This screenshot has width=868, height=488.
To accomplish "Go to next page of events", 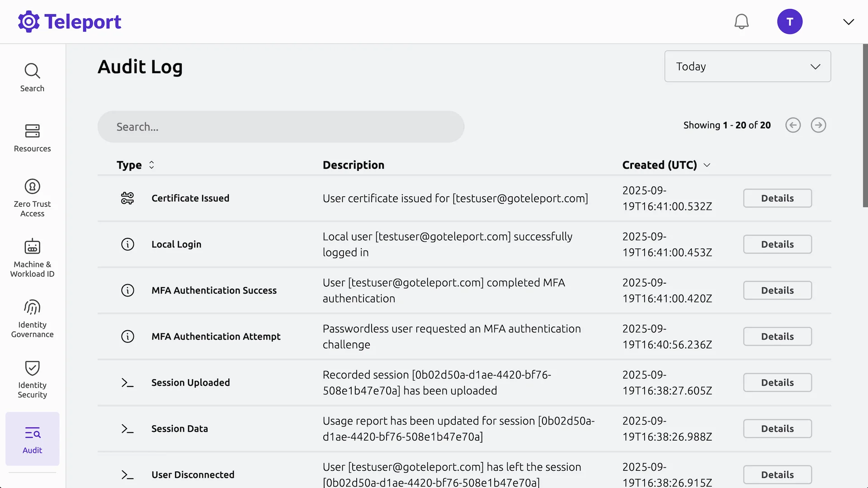I will 818,125.
